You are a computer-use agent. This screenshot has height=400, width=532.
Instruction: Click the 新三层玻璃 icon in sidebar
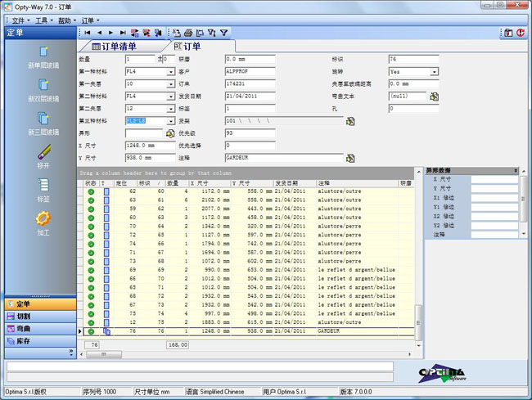[43, 119]
